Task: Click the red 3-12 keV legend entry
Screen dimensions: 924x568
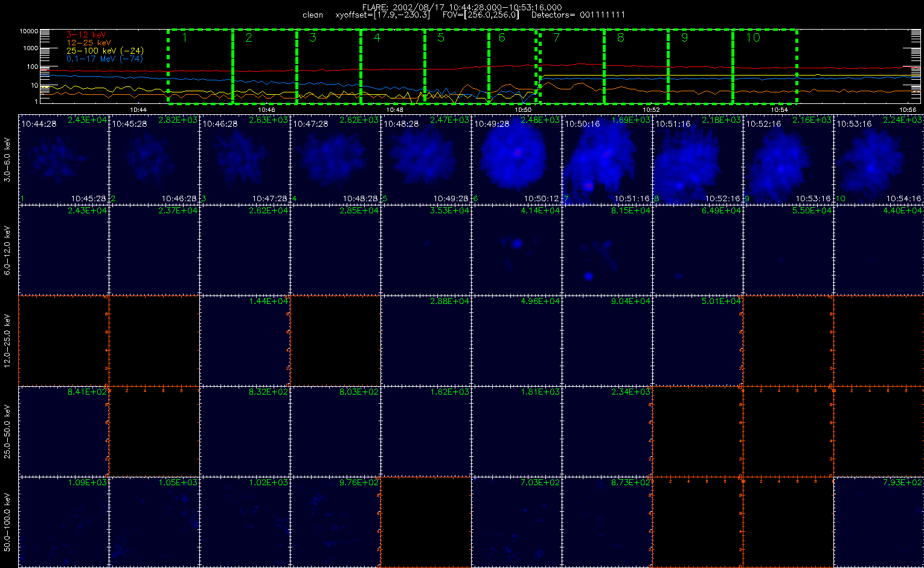Action: pyautogui.click(x=86, y=35)
